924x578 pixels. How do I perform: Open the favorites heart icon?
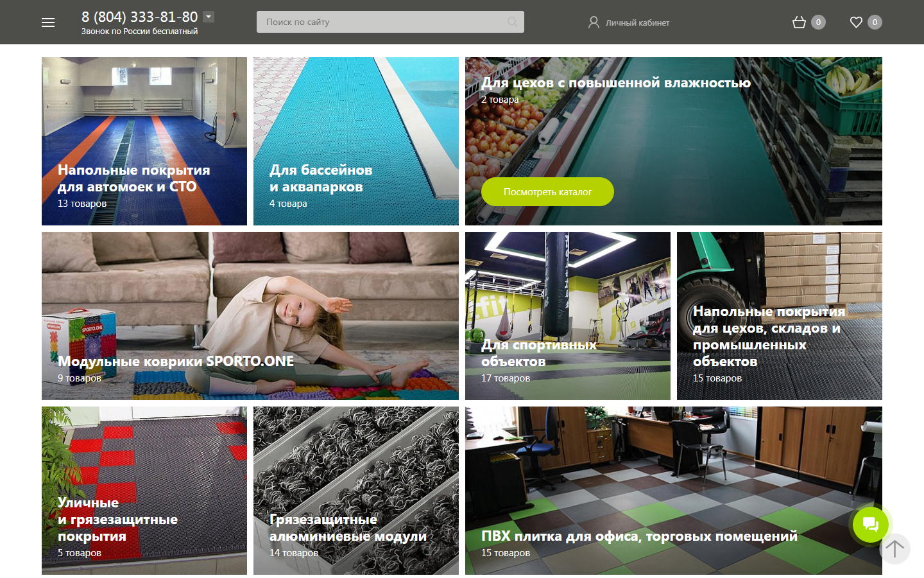coord(856,22)
